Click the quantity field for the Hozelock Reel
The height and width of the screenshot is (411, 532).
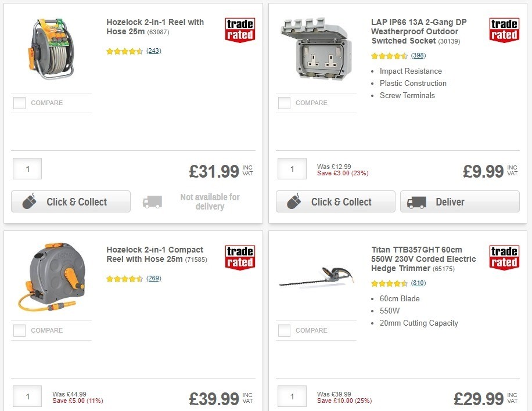27,168
